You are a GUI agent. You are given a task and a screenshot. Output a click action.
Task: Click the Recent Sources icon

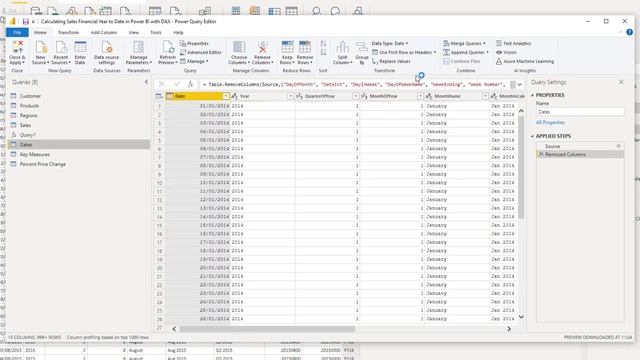point(61,47)
